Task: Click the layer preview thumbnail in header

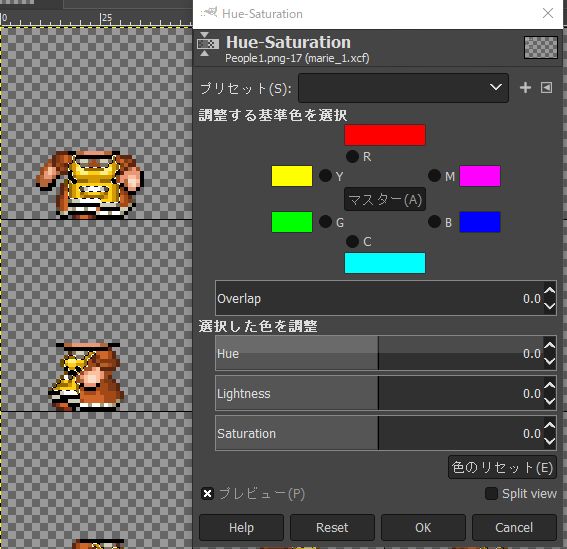Action: click(541, 47)
